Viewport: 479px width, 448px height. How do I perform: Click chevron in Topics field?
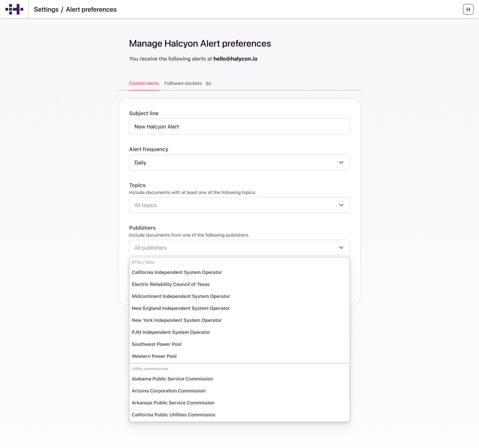pos(341,205)
